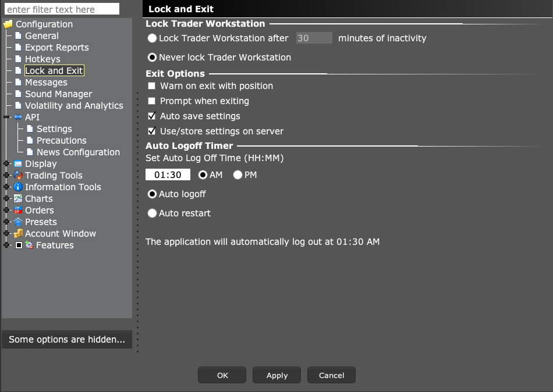Click the Lock and Exit page icon
The width and height of the screenshot is (553, 392).
(19, 70)
